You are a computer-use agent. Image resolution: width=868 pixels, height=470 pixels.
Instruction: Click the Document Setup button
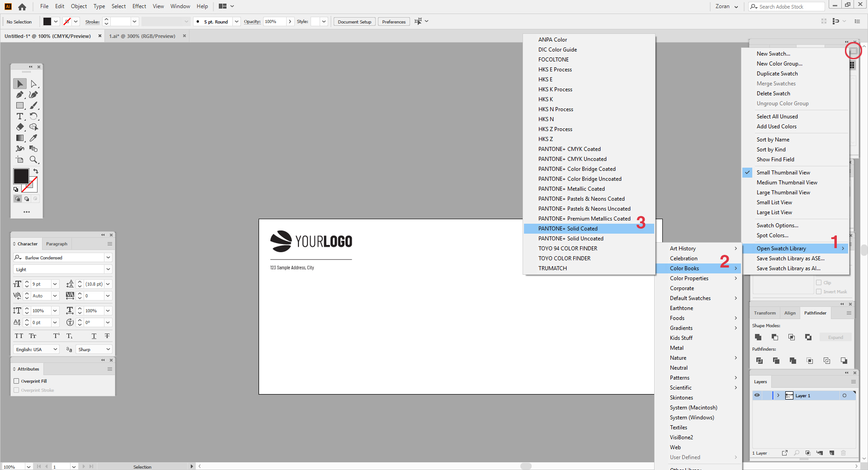pos(354,22)
